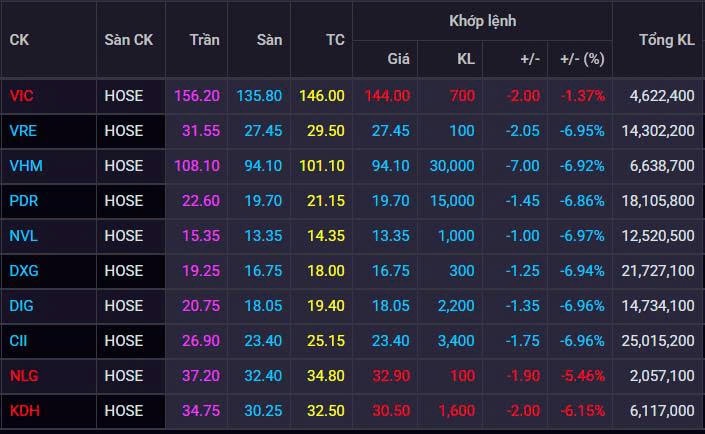Sort by the CK column header
The height and width of the screenshot is (434, 705).
tap(19, 40)
